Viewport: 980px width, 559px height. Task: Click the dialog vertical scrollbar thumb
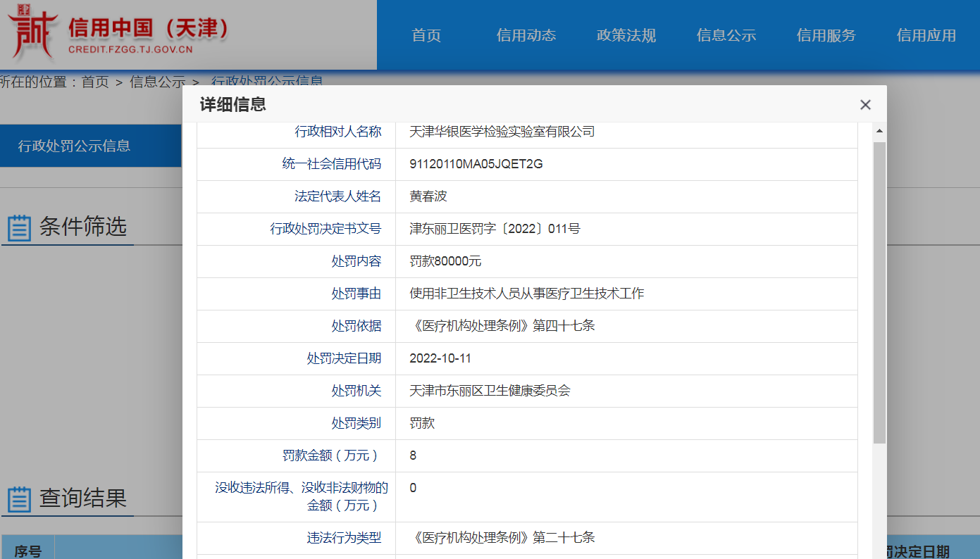tap(879, 292)
